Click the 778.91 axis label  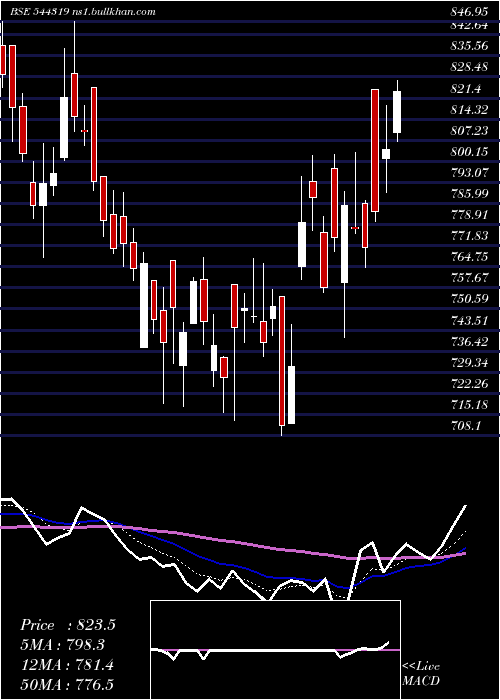(469, 215)
